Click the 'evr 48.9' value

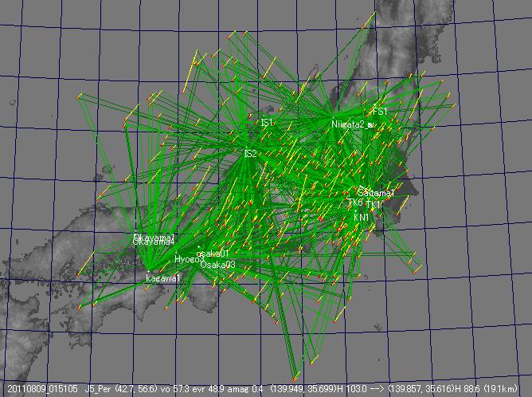click(207, 388)
